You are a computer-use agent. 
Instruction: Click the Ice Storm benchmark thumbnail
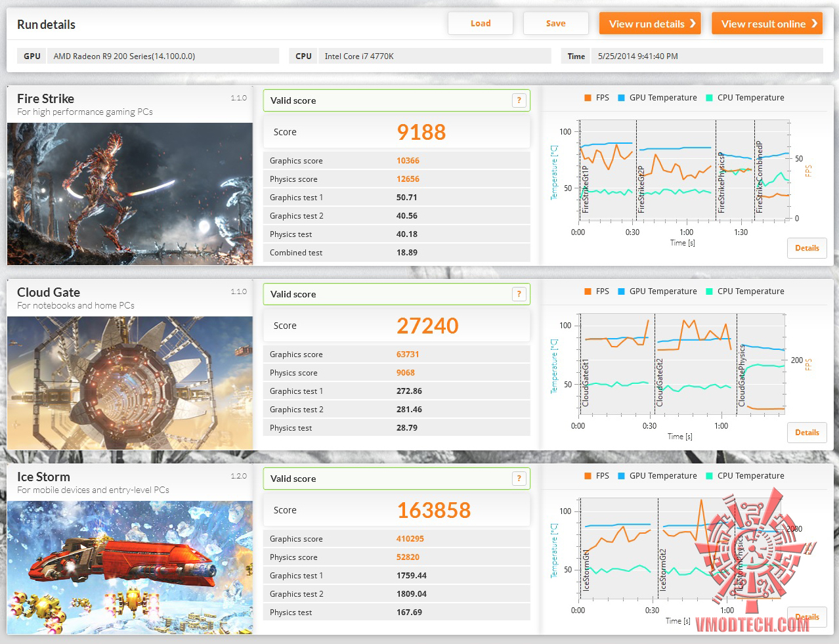(x=130, y=568)
